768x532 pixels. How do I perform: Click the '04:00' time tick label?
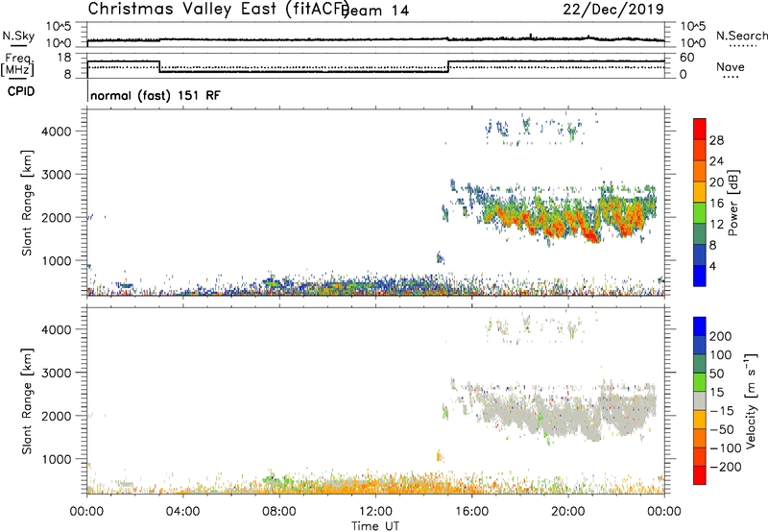[182, 512]
